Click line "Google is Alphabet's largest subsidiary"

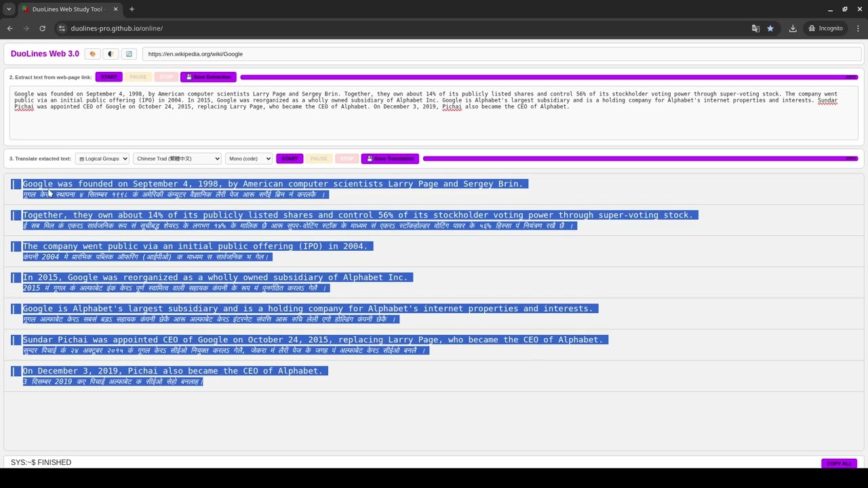coord(308,308)
